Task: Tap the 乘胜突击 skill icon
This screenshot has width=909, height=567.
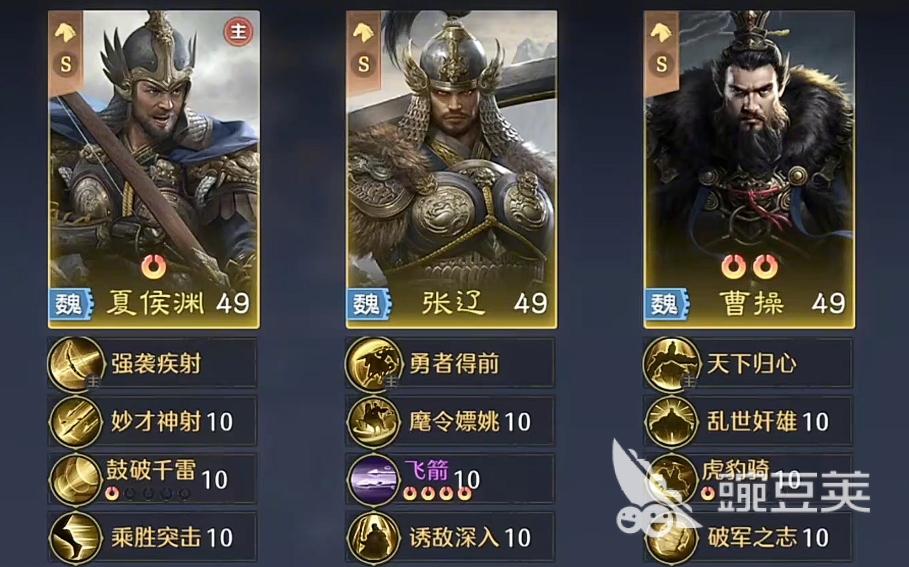Action: 76,537
